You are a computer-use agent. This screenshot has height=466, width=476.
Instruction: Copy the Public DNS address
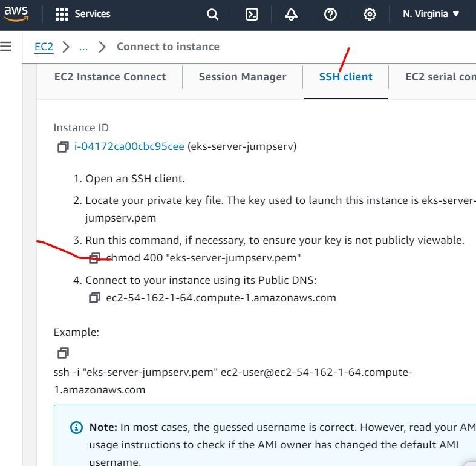94,298
